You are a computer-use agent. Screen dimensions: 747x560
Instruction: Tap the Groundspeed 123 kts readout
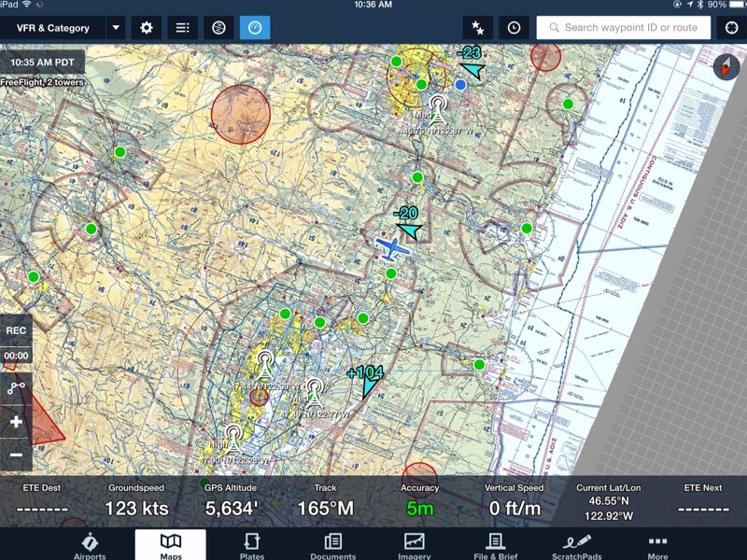[x=136, y=501]
